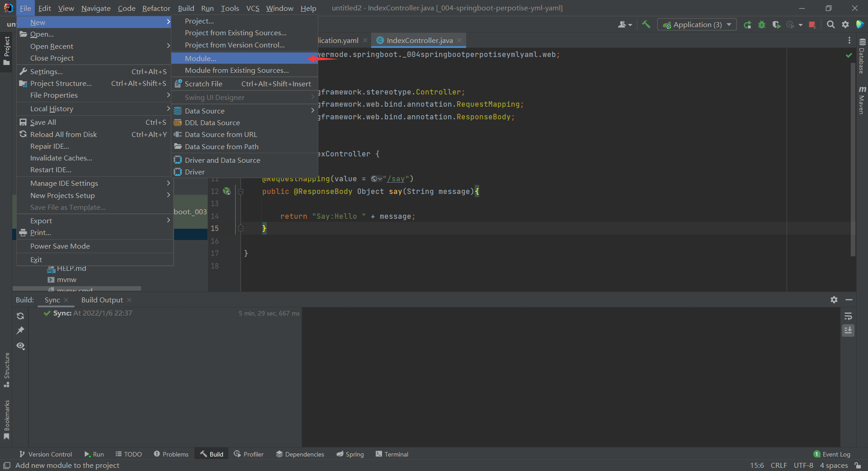Expand the New Projects Setup submenu
Viewport: 868px width, 471px height.
(x=95, y=195)
